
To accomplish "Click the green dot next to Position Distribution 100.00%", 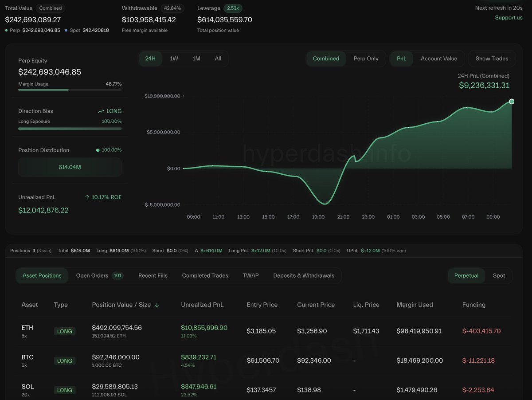I will tap(98, 150).
